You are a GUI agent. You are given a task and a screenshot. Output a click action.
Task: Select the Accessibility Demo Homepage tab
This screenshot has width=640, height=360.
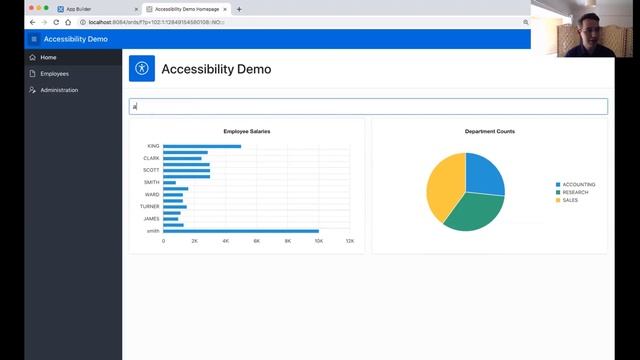click(x=186, y=9)
